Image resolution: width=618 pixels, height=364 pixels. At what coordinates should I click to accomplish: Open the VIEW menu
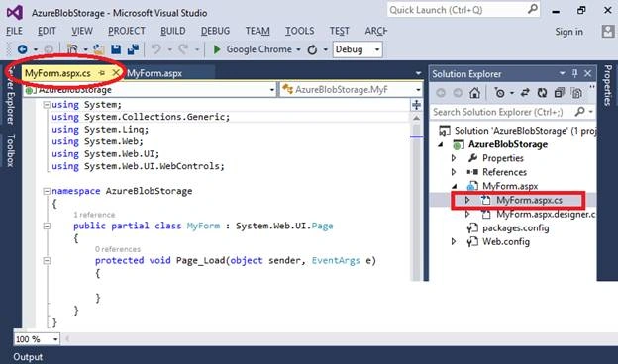pos(82,31)
